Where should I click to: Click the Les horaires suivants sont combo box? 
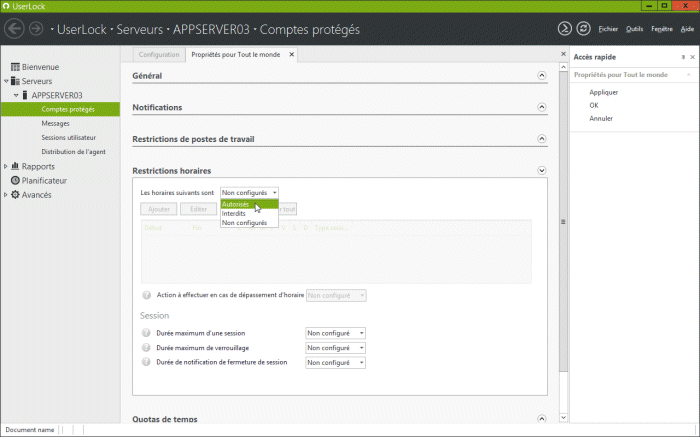pos(249,193)
